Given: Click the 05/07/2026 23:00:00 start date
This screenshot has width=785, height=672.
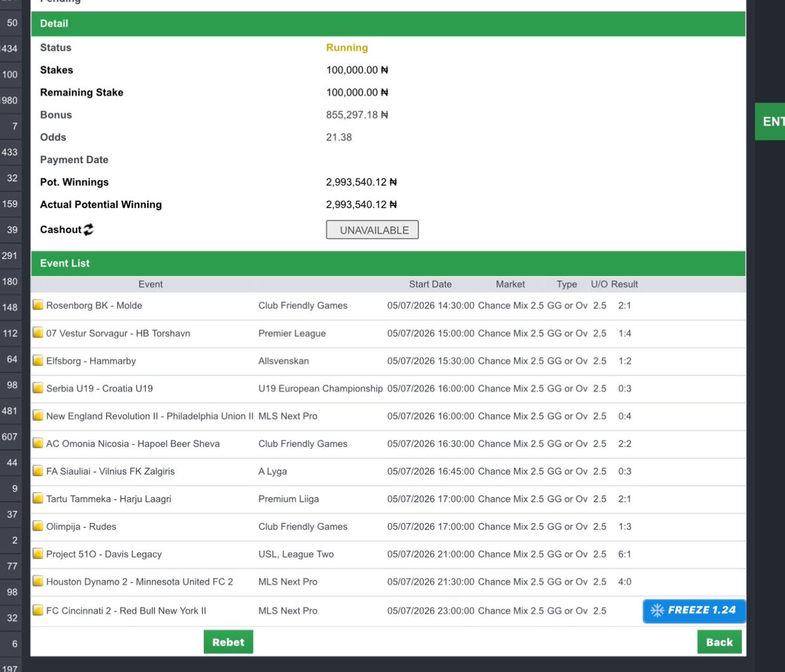Looking at the screenshot, I should tap(430, 611).
